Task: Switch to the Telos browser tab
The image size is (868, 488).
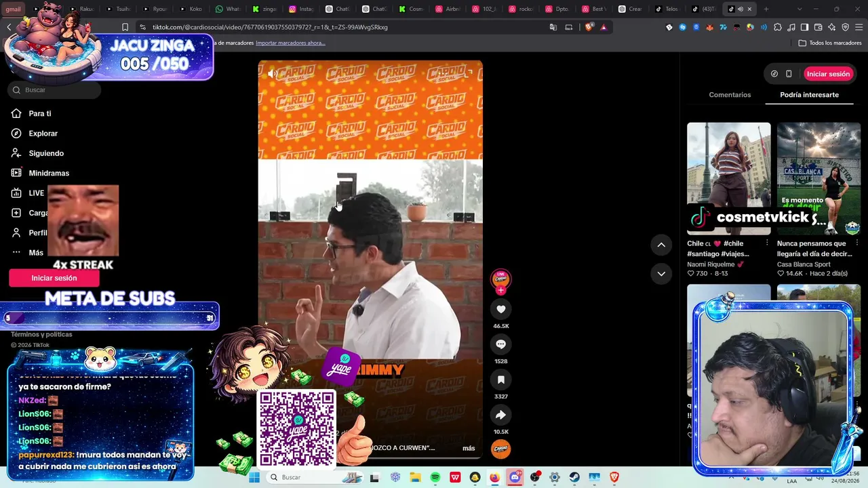Action: [x=667, y=9]
